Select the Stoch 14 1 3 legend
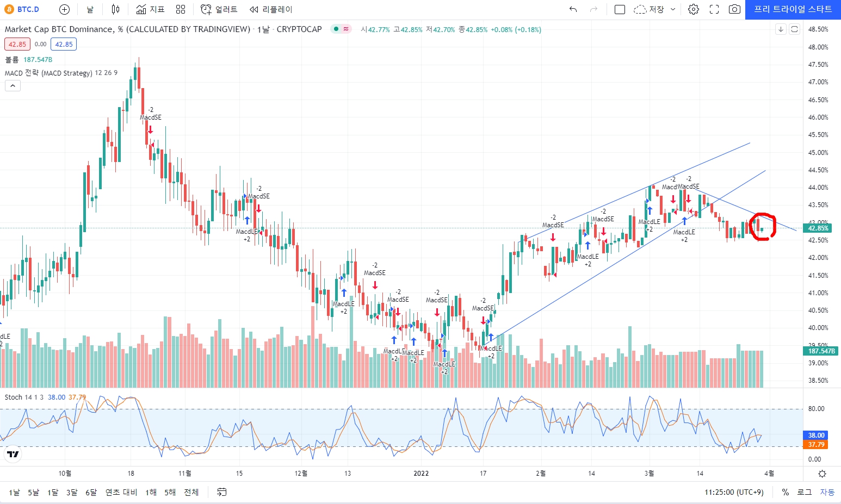This screenshot has height=504, width=841. coord(24,397)
